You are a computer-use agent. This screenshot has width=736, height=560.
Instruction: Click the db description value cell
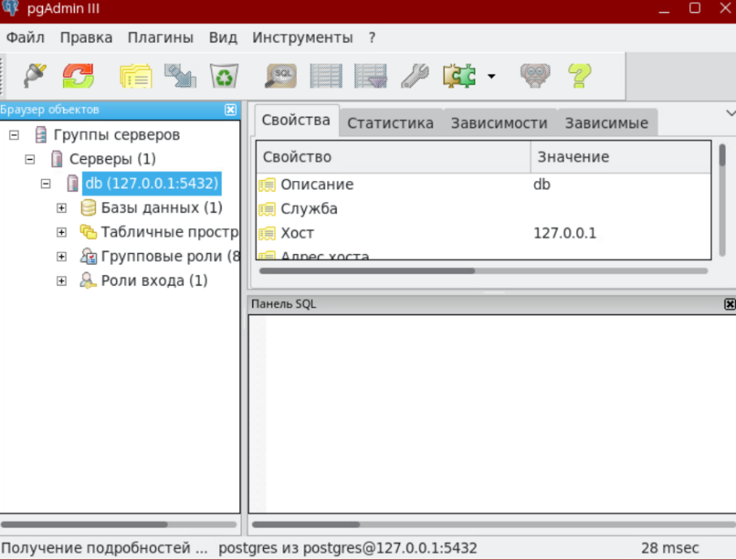(x=542, y=184)
